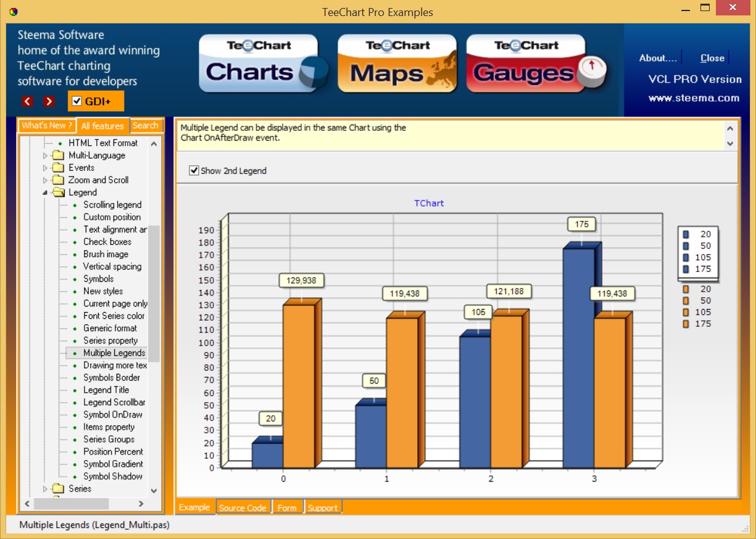Select Series Groups example
The height and width of the screenshot is (539, 756).
pyautogui.click(x=109, y=439)
